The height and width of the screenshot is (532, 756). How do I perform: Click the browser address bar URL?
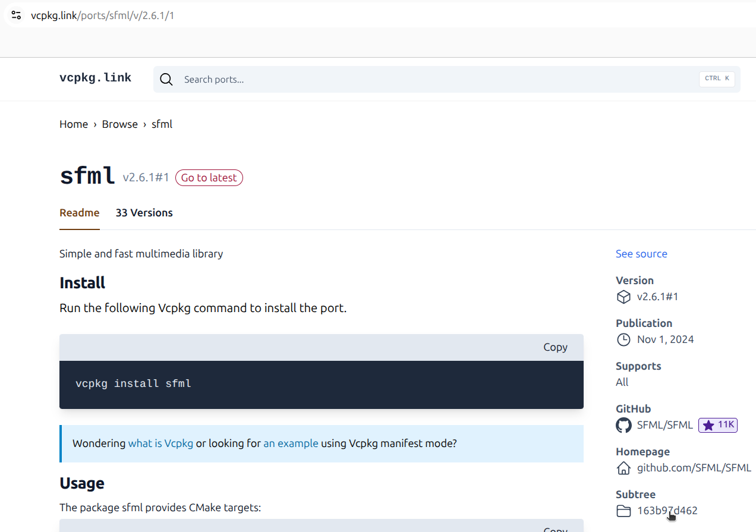[x=102, y=15]
